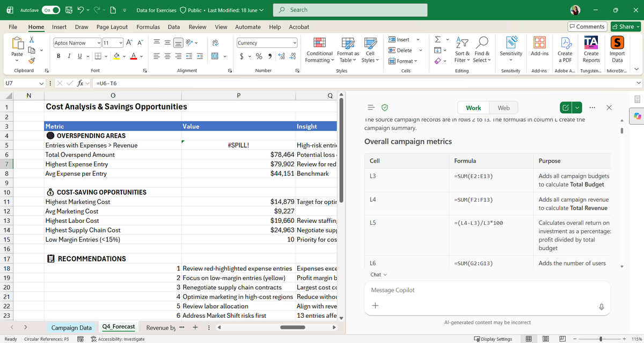
Task: Select the Format Painter brush
Action: 32,61
